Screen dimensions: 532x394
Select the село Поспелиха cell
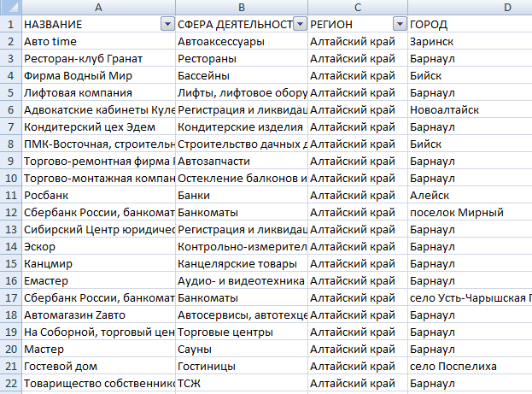tap(469, 366)
